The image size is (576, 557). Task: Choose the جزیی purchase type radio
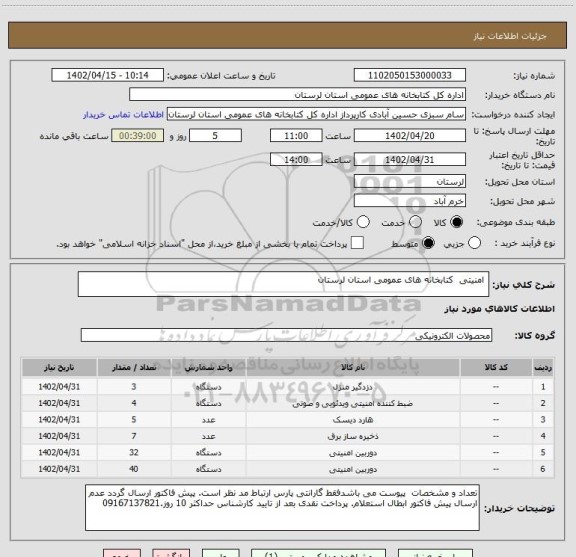(x=474, y=243)
